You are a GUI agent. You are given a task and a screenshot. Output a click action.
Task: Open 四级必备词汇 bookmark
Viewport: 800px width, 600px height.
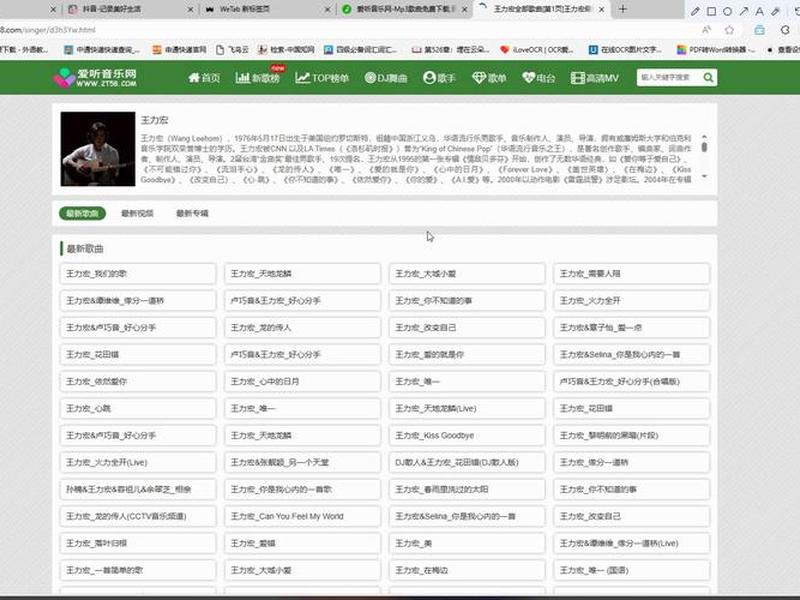coord(361,49)
